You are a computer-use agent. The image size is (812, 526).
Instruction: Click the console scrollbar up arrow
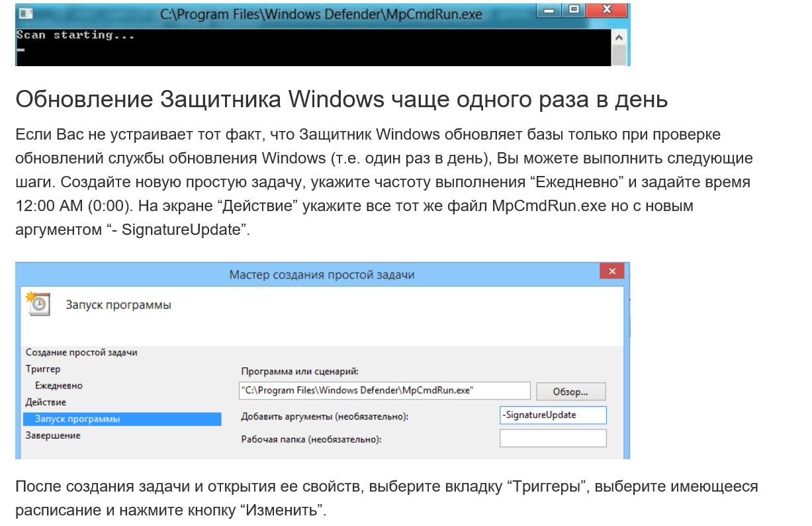click(619, 38)
